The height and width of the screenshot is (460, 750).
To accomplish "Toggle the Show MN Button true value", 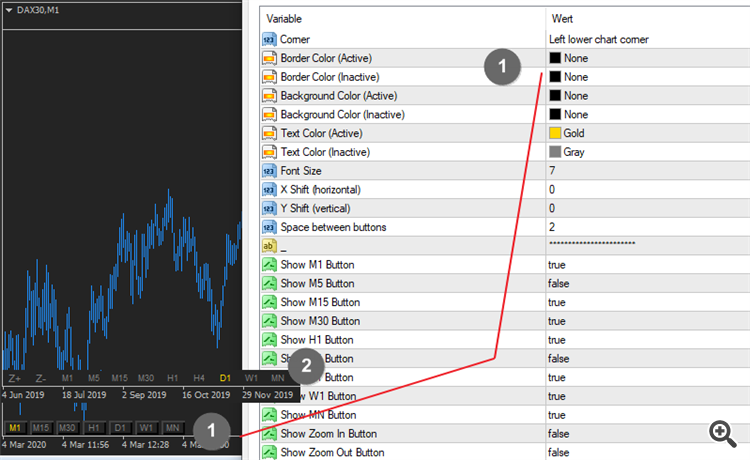I will [x=557, y=415].
